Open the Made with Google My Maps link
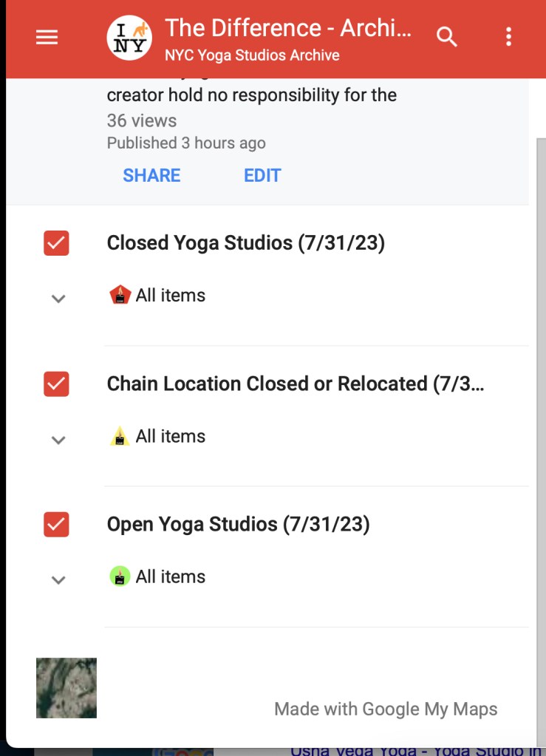 (x=386, y=709)
